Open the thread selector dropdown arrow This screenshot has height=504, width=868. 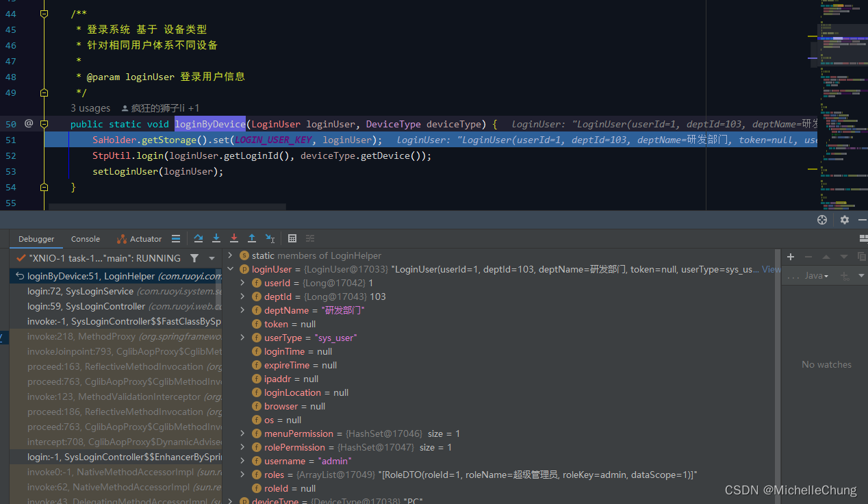click(x=212, y=258)
